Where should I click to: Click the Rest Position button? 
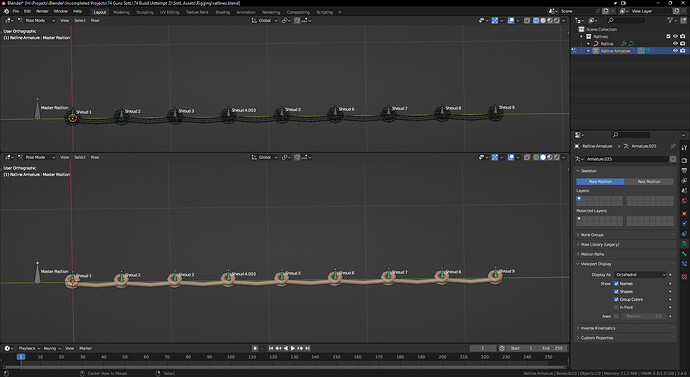649,181
